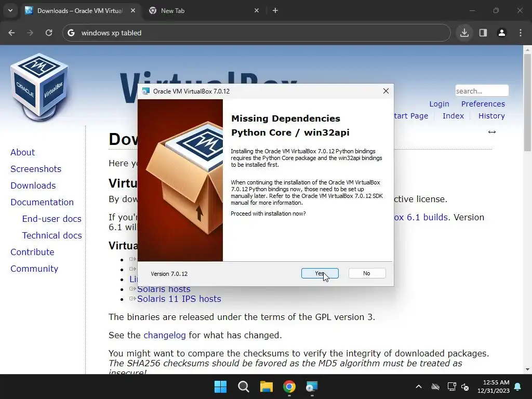Open the Preferences link
532x399 pixels.
click(x=483, y=104)
